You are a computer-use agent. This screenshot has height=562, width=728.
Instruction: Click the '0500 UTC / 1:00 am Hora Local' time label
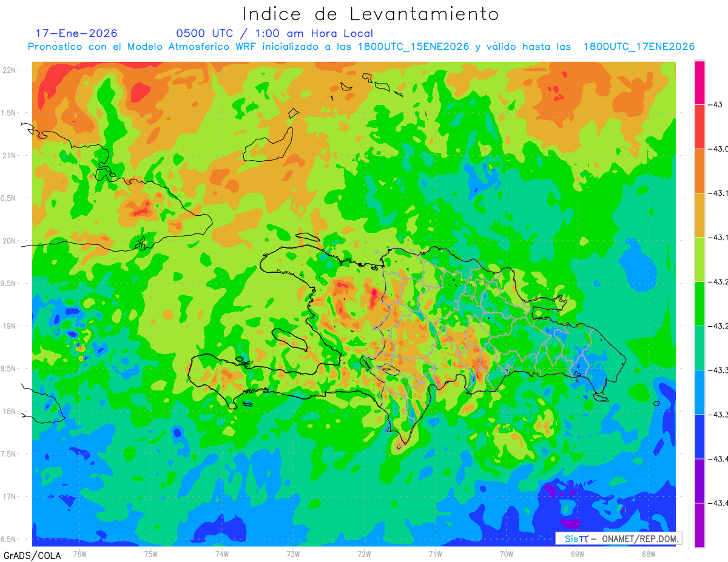pyautogui.click(x=275, y=33)
